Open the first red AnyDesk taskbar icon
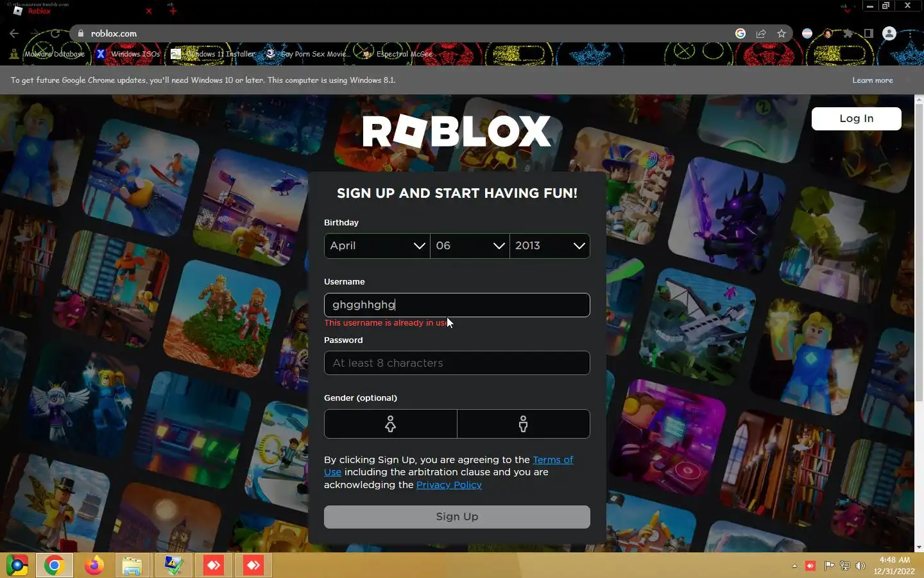 [x=213, y=566]
